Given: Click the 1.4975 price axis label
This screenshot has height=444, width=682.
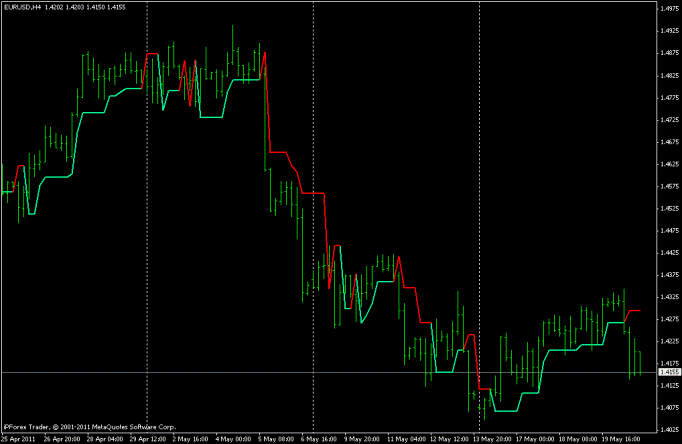Looking at the screenshot, I should 669,8.
